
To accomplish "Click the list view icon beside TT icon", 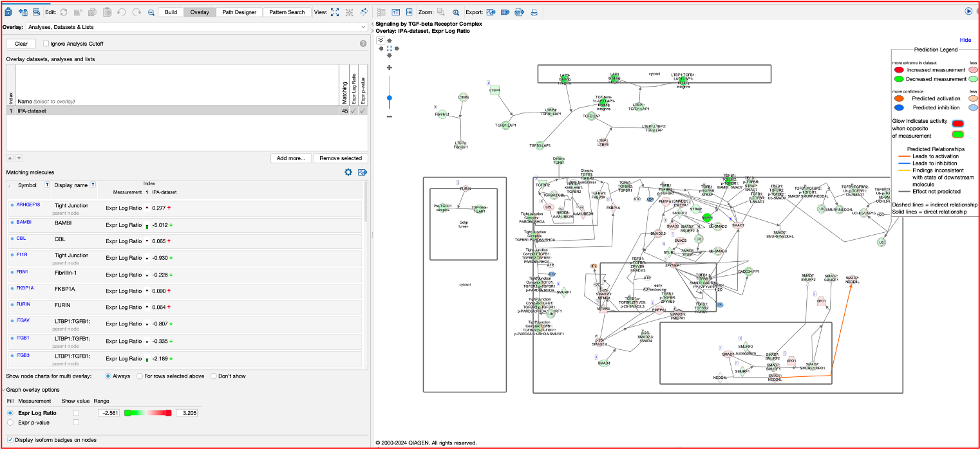I will click(x=410, y=12).
